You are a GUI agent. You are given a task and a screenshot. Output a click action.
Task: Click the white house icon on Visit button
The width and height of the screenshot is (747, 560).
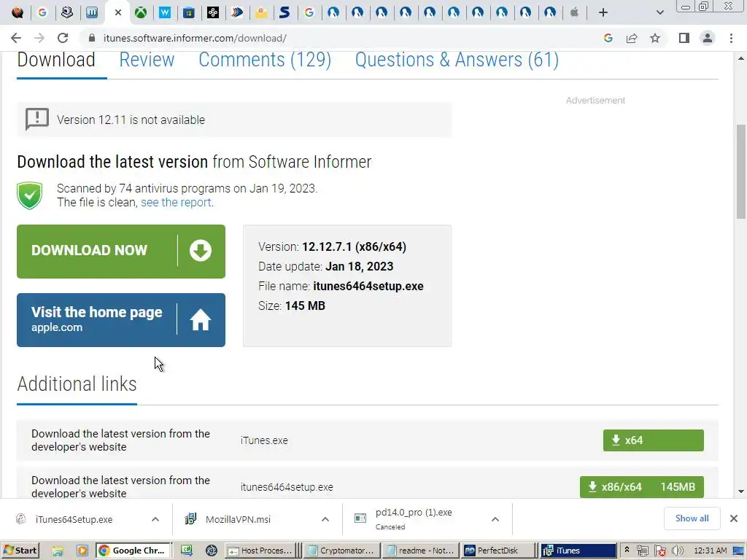click(200, 320)
